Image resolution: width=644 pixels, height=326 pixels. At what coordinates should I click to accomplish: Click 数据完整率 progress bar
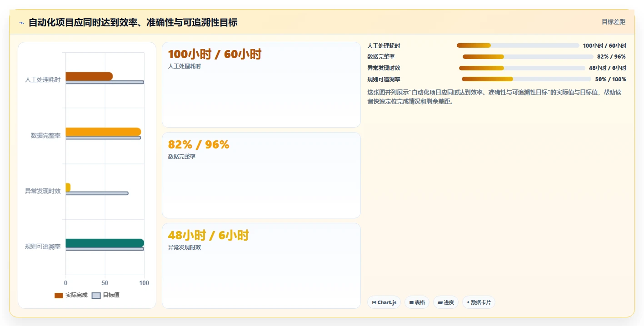pyautogui.click(x=528, y=57)
